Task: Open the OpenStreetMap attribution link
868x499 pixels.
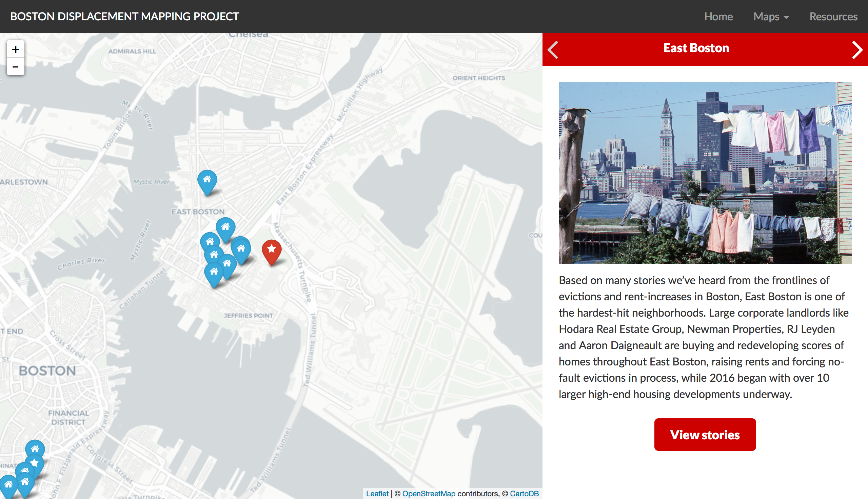Action: click(x=428, y=494)
